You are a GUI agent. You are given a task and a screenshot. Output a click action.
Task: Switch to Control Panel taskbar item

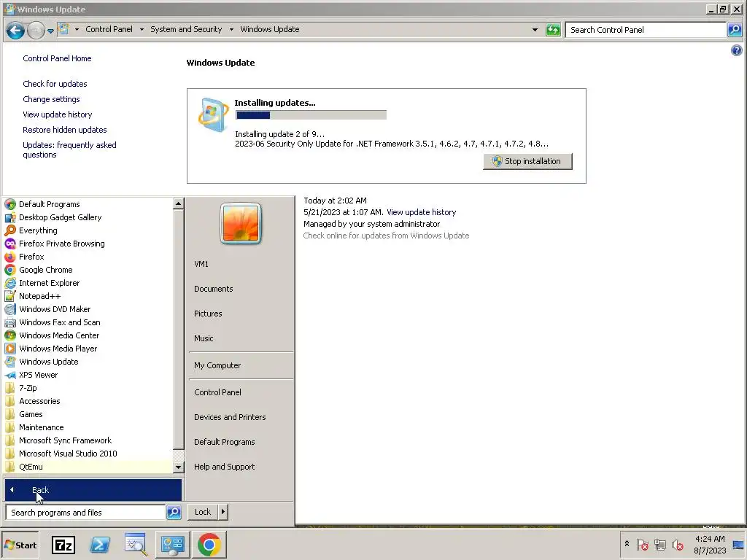click(172, 545)
